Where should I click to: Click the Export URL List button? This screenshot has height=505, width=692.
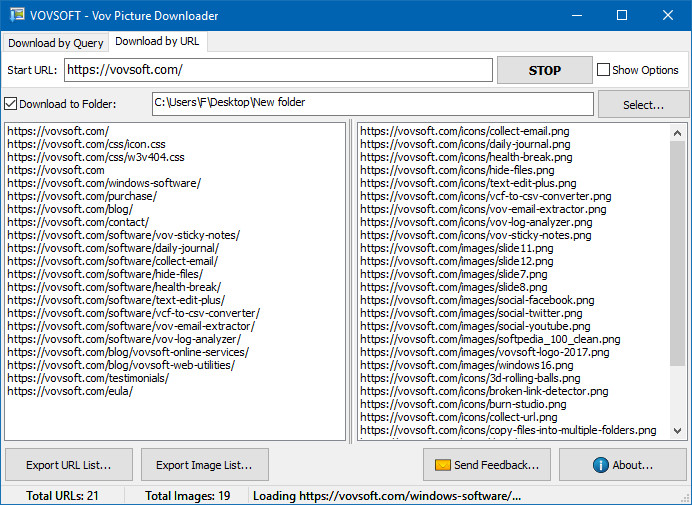(69, 465)
